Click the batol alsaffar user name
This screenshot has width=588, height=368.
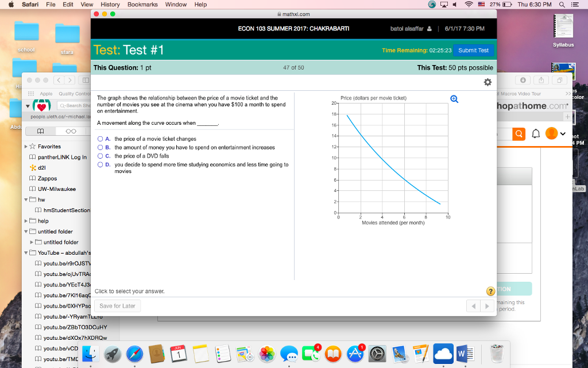click(407, 29)
